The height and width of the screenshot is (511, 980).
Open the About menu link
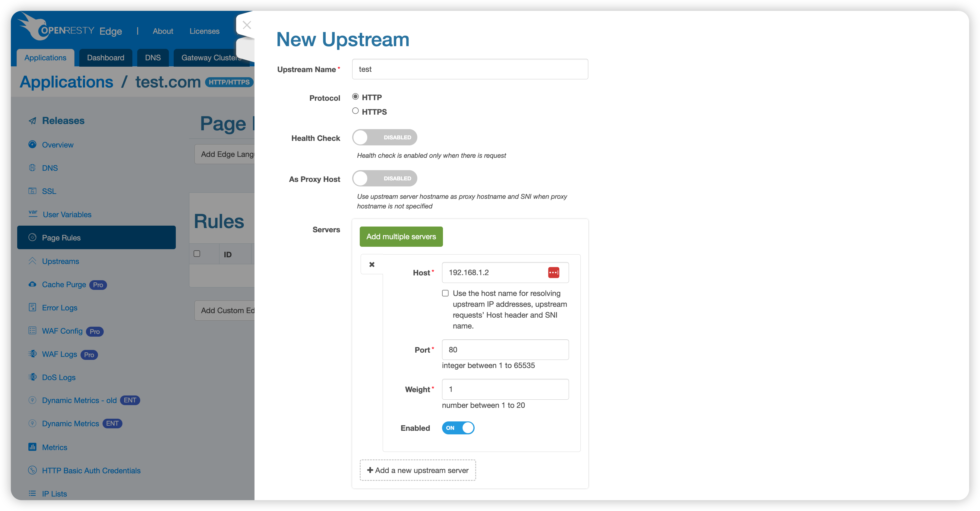[x=163, y=31]
